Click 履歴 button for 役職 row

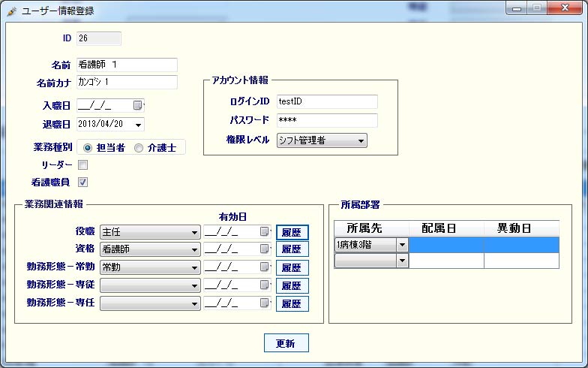click(292, 232)
